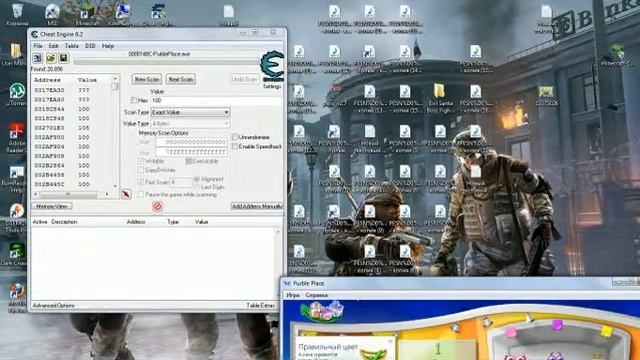The width and height of the screenshot is (640, 360).
Task: Toggle the Executable checkbox
Action: click(189, 161)
